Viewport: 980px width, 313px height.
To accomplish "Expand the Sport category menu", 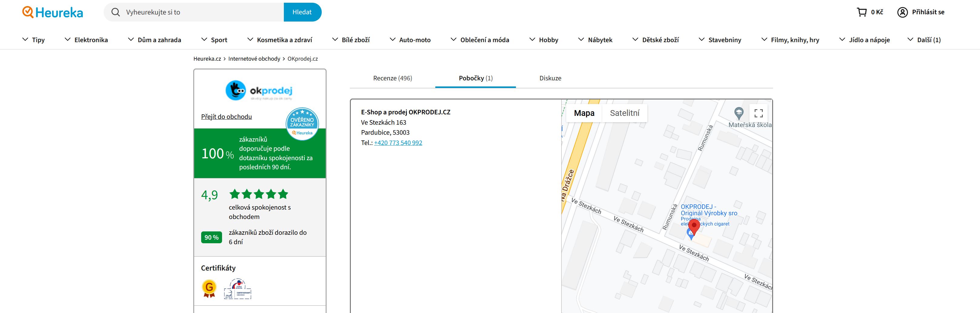I will 214,40.
